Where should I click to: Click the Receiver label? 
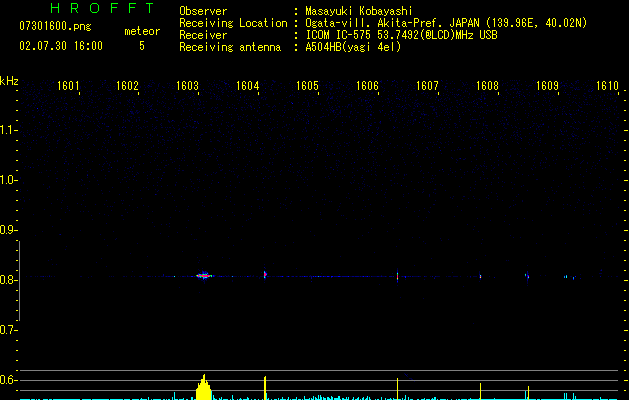[x=203, y=35]
